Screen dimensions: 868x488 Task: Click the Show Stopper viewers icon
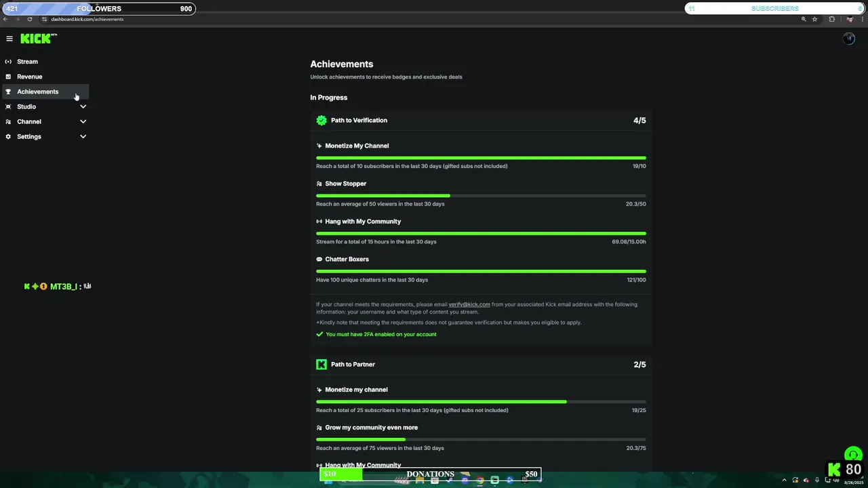tap(319, 184)
